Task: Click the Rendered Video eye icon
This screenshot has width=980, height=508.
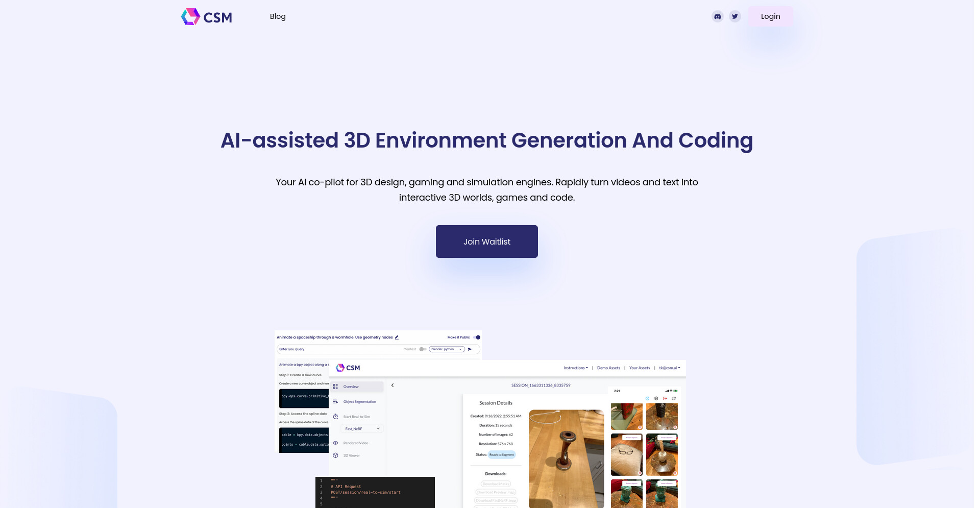Action: tap(335, 443)
